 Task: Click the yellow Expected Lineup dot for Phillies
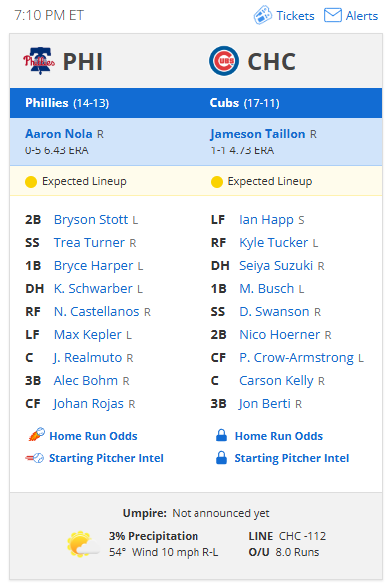[x=31, y=182]
